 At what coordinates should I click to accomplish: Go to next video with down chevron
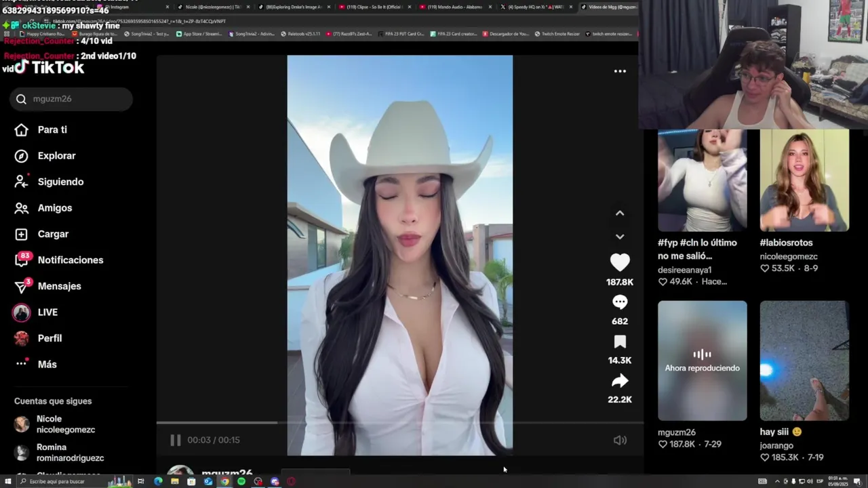pos(620,237)
